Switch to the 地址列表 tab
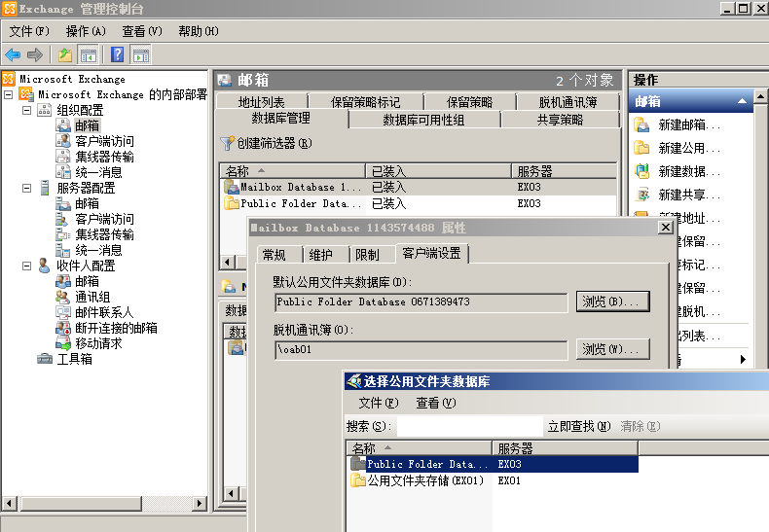Viewport: 769px width, 532px height. (x=262, y=102)
